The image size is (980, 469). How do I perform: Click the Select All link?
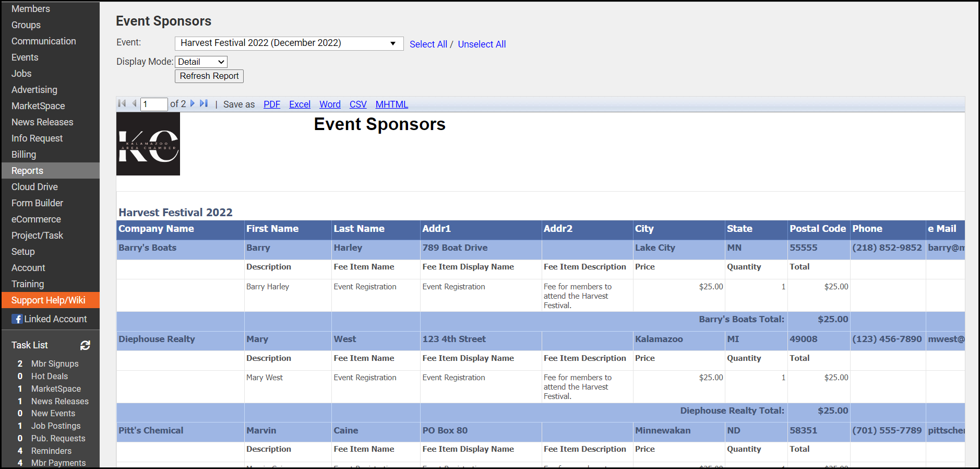tap(428, 44)
